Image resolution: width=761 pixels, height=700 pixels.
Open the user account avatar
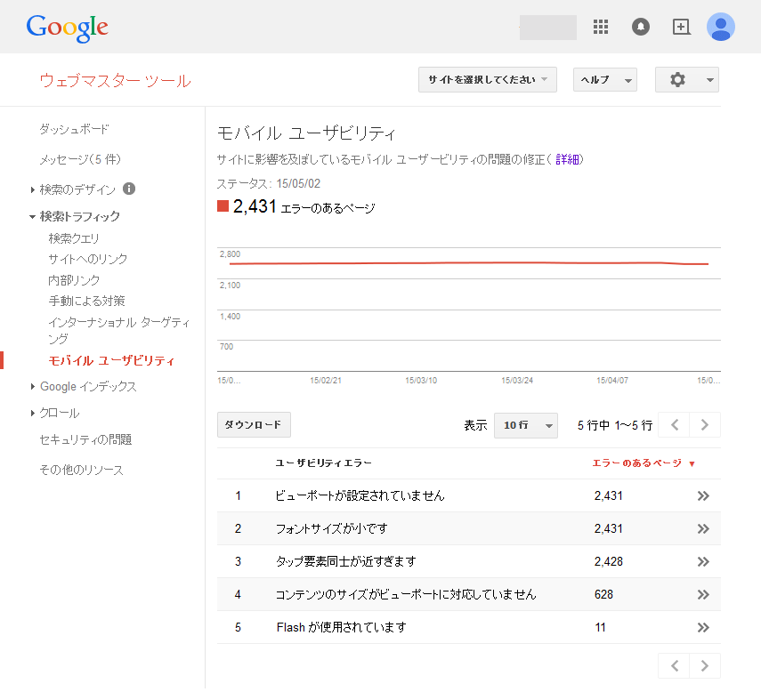tap(720, 27)
